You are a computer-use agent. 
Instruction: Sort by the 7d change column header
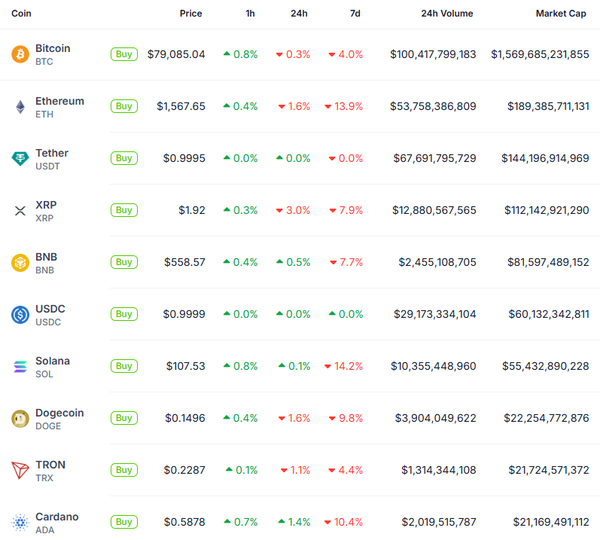pyautogui.click(x=355, y=14)
